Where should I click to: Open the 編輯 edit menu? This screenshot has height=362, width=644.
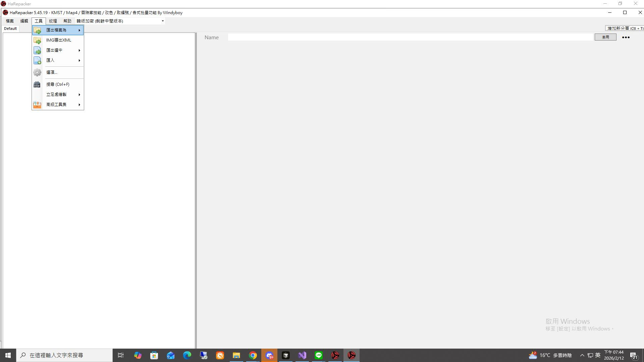pyautogui.click(x=24, y=21)
